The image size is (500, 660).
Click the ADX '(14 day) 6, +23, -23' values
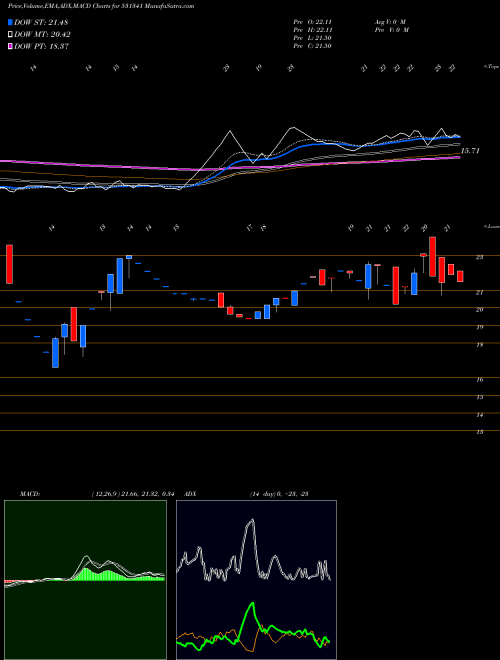tap(279, 494)
